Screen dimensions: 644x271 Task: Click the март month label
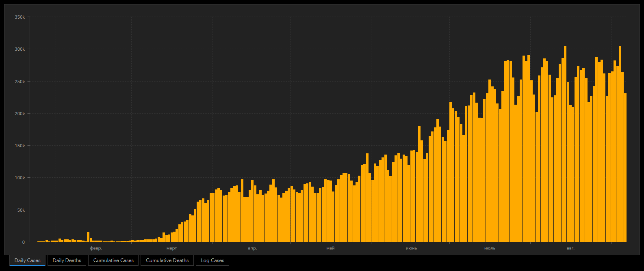171,248
